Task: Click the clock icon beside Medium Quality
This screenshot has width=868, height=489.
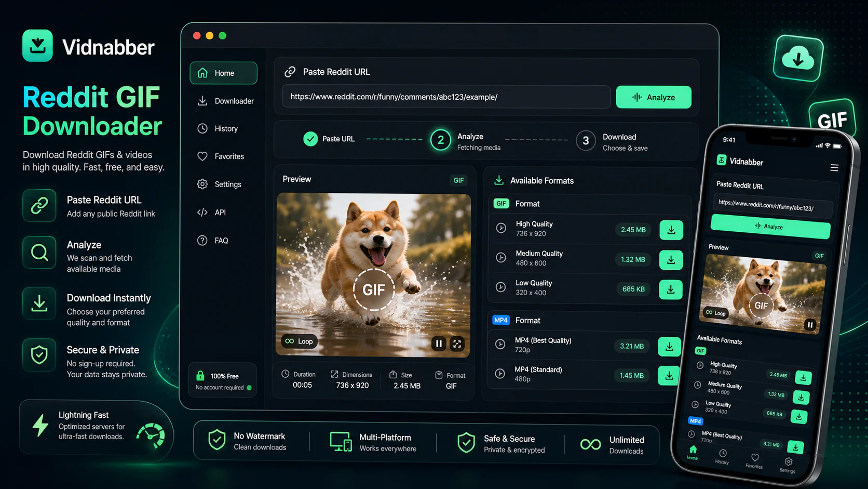Action: point(500,257)
